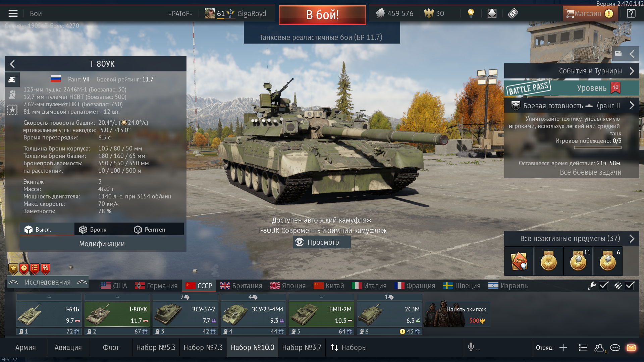Click the 30% booster item icon
Viewport: 644px width, 362px height.
tap(519, 261)
